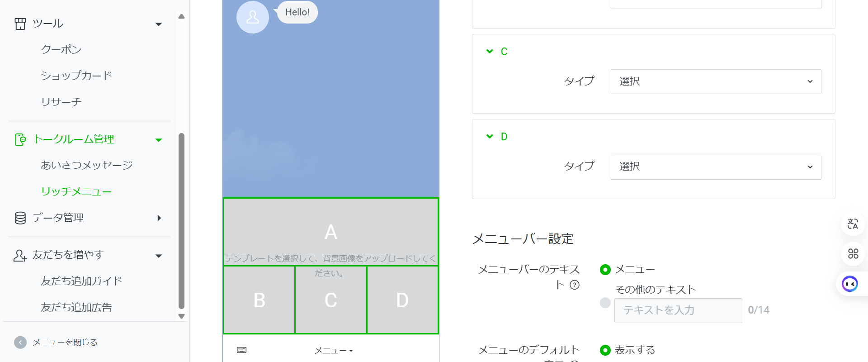This screenshot has width=868, height=362.
Task: Click the translate floating icon
Action: pos(853,224)
